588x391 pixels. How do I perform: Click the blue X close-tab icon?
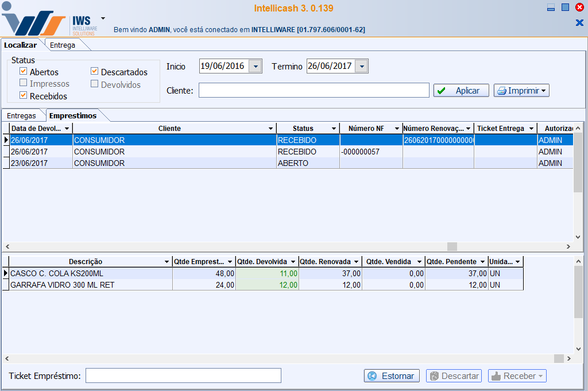click(x=579, y=22)
